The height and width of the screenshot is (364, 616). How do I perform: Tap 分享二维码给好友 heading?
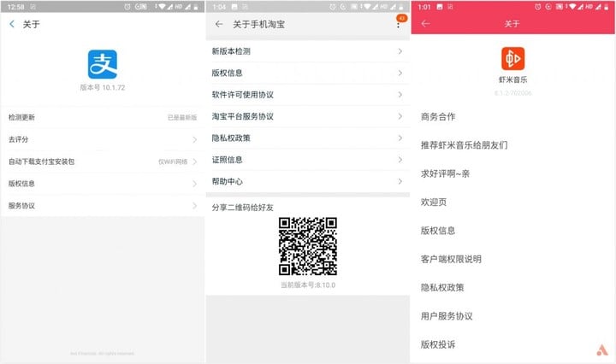tap(243, 208)
